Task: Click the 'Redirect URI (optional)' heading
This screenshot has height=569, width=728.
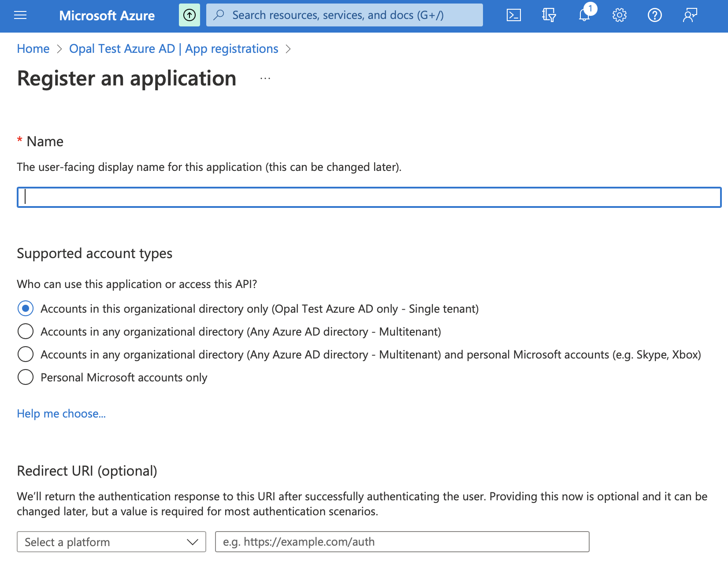Action: pyautogui.click(x=87, y=471)
